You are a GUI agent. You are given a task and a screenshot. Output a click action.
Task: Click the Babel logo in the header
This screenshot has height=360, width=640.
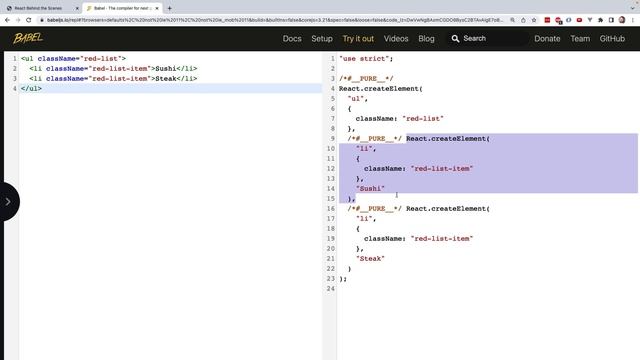[28, 38]
